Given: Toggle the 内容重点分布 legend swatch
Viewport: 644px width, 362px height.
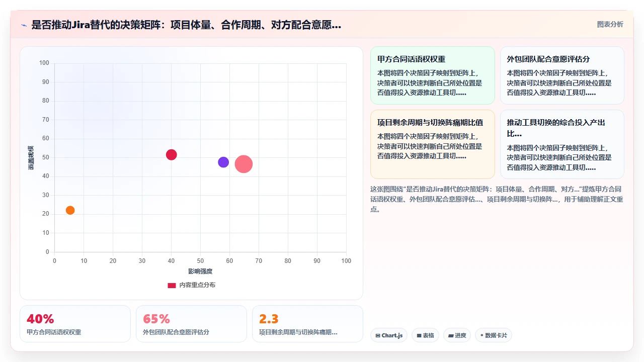Looking at the screenshot, I should [172, 285].
